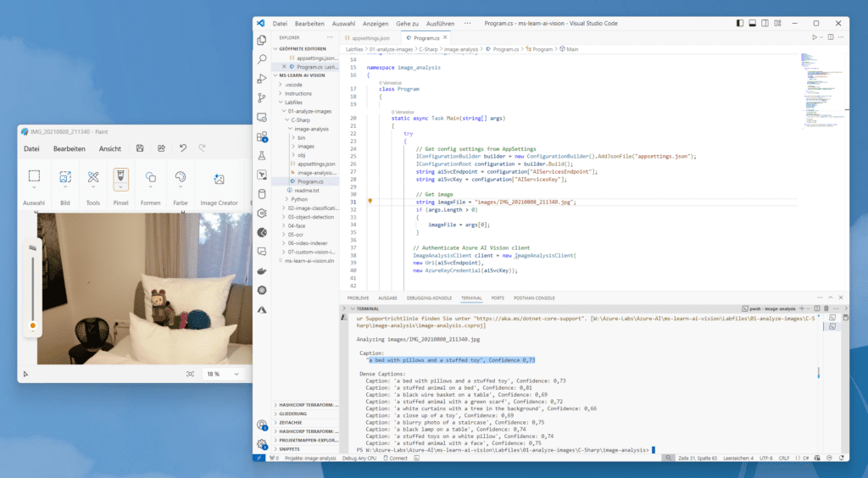Click the new terminal plus icon
Screen dimensions: 868x478
click(802, 308)
